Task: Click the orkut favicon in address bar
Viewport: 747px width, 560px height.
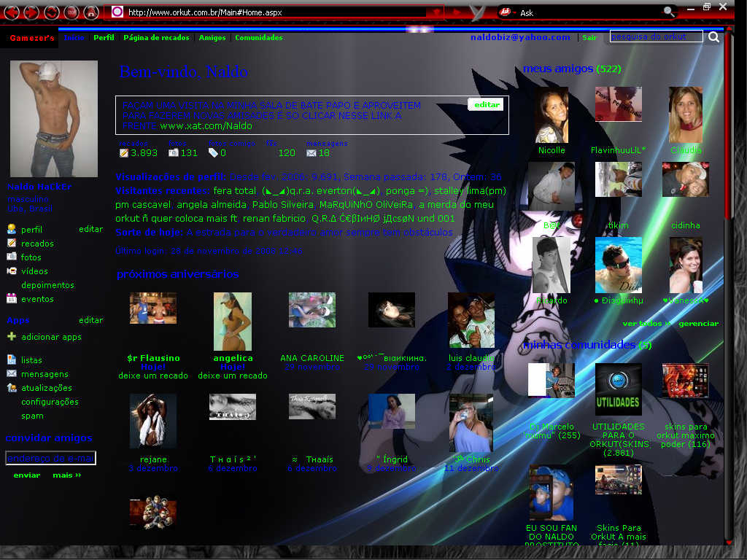Action: [x=117, y=12]
